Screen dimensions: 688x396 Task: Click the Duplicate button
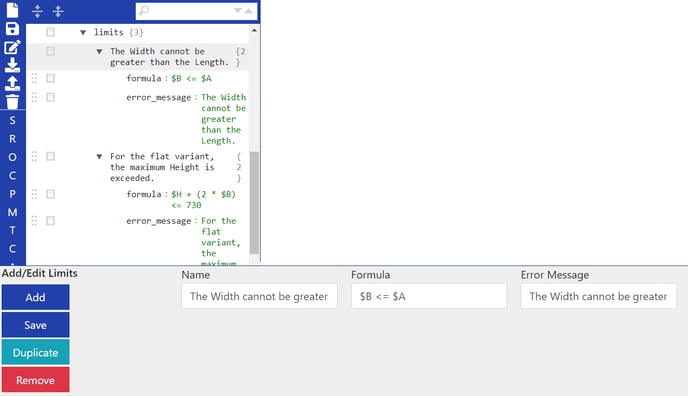36,353
